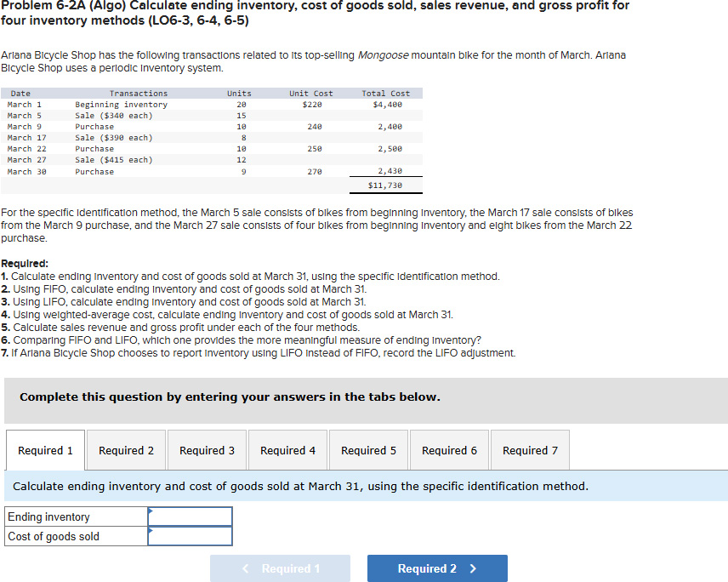This screenshot has width=728, height=582.
Task: Click the grayed-out Required 1 back button
Action: [x=280, y=568]
